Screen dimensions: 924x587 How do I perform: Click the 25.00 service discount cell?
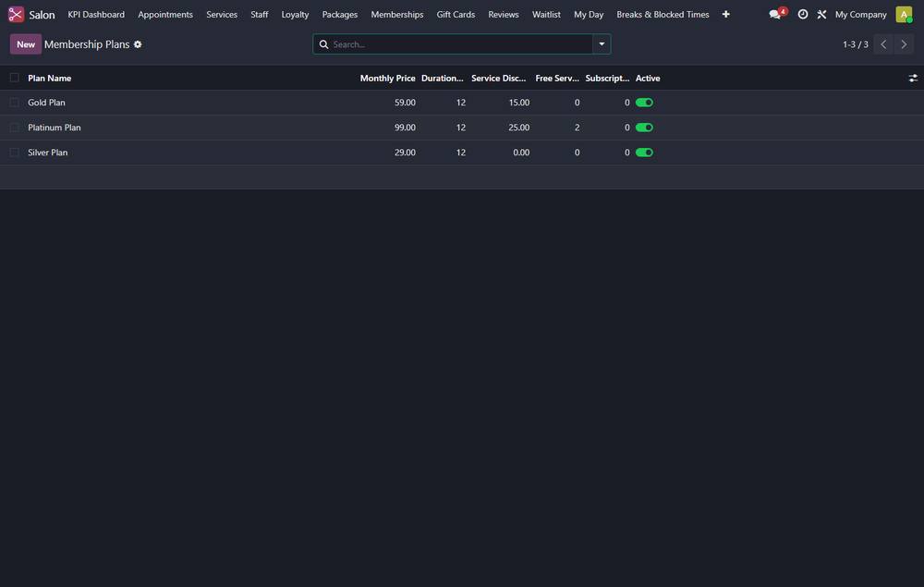518,128
